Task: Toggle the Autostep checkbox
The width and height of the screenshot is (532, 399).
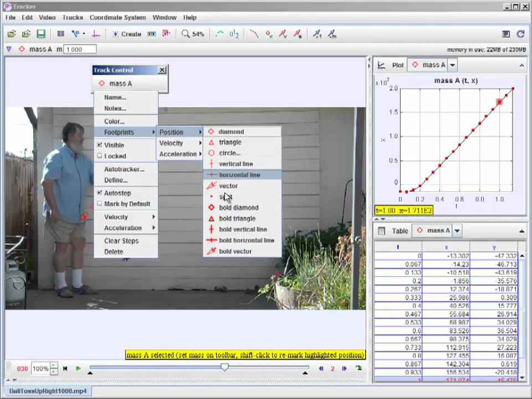Action: (100, 193)
